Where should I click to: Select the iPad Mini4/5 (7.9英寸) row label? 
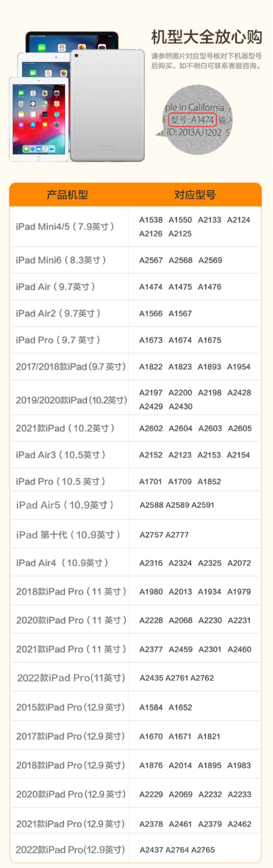point(65,226)
